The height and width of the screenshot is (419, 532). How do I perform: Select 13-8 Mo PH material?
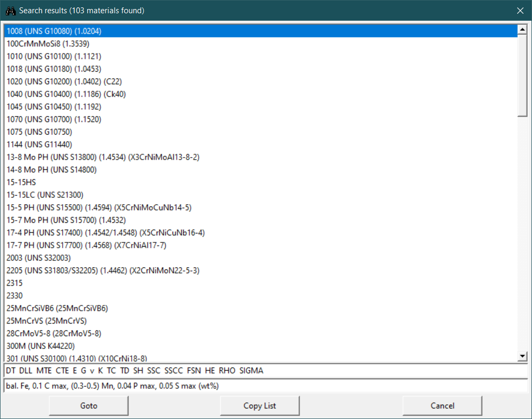tap(102, 157)
